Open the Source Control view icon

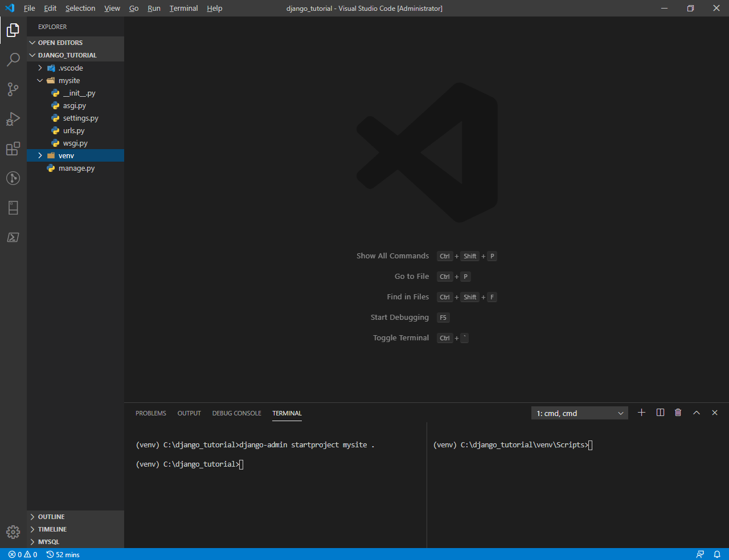pyautogui.click(x=13, y=89)
